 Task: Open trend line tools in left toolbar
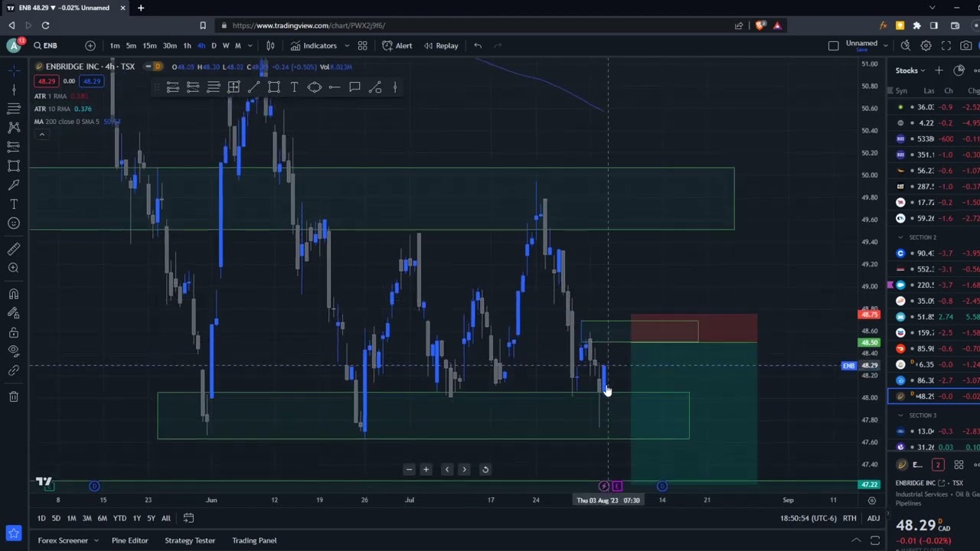tap(14, 90)
